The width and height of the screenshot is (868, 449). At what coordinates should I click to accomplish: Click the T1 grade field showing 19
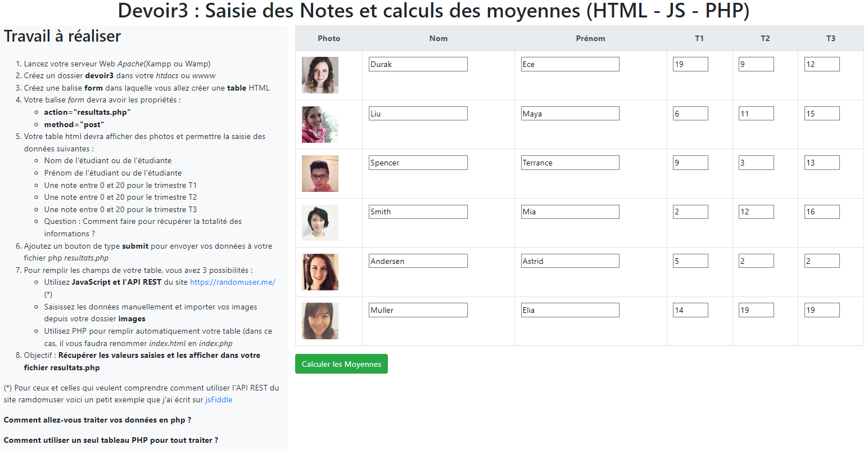click(x=690, y=64)
